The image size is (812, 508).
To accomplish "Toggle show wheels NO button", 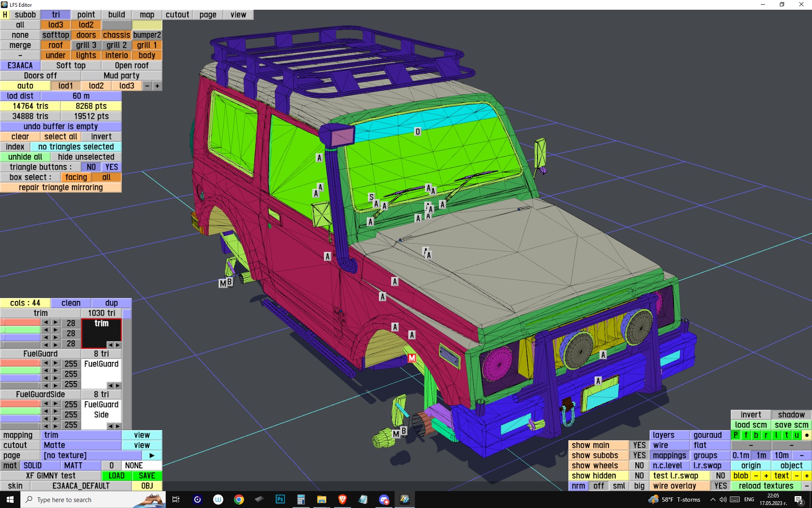I will point(639,466).
